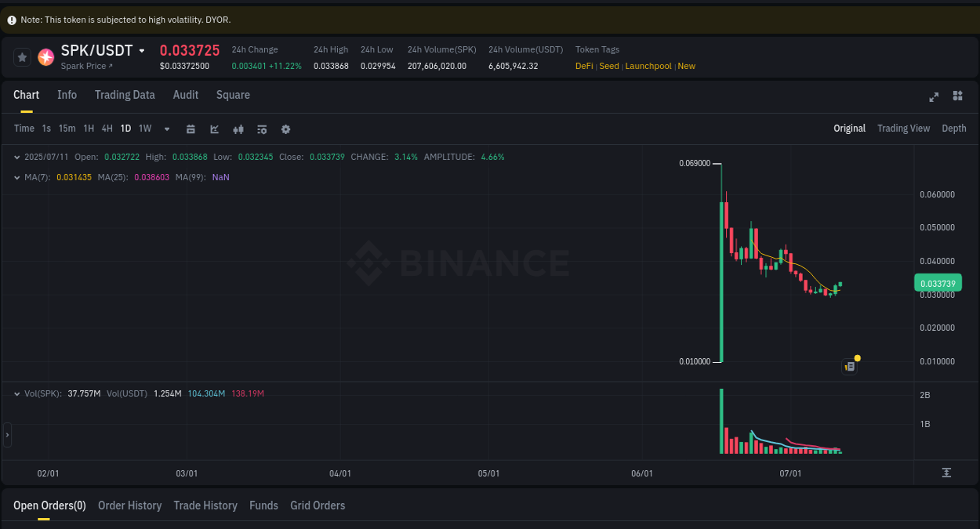
Task: Open the Launchpool token tag link
Action: tap(648, 66)
